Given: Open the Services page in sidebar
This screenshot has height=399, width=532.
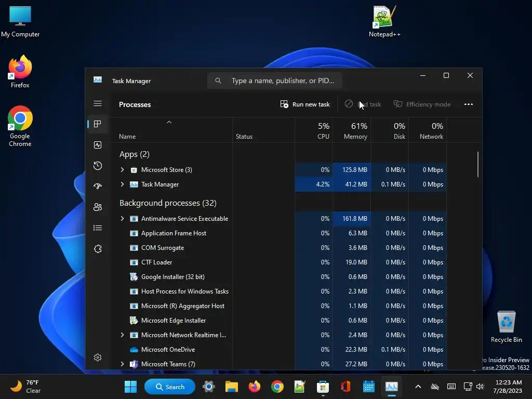Looking at the screenshot, I should [x=98, y=249].
